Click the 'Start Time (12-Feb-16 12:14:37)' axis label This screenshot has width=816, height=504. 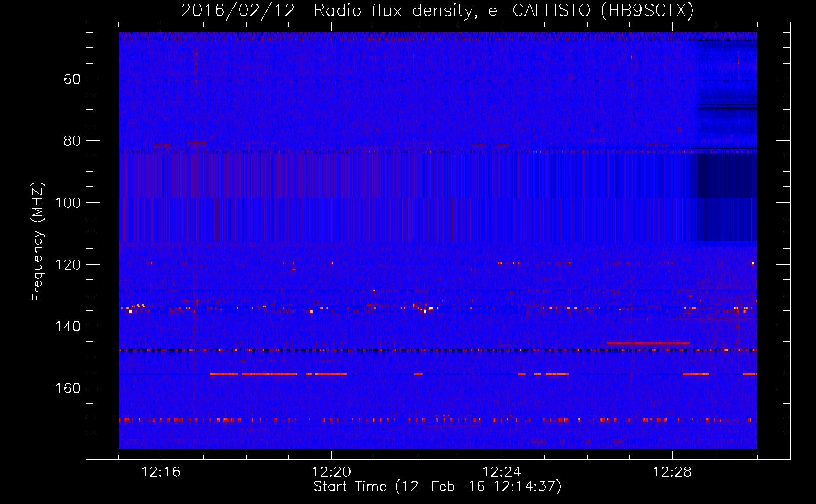[x=437, y=487]
